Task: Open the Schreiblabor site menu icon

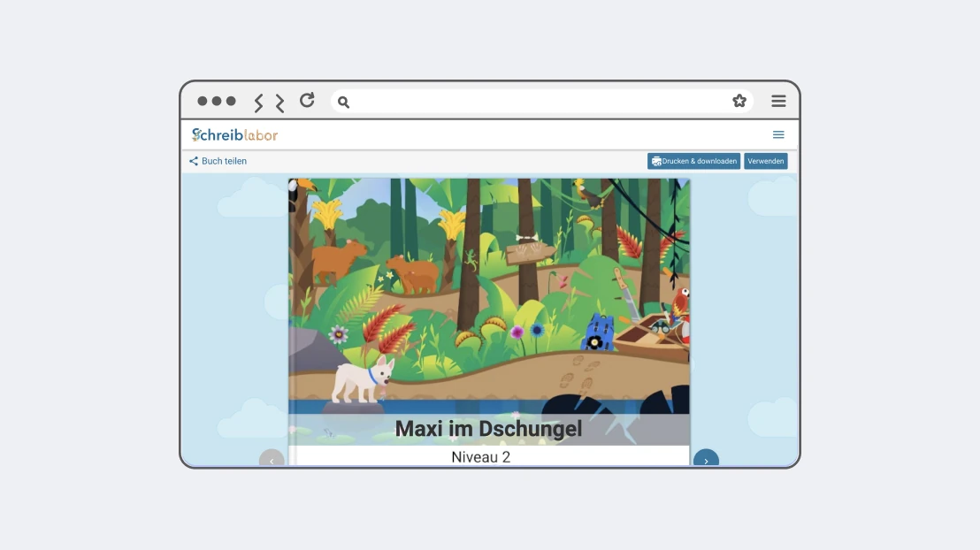Action: point(778,134)
